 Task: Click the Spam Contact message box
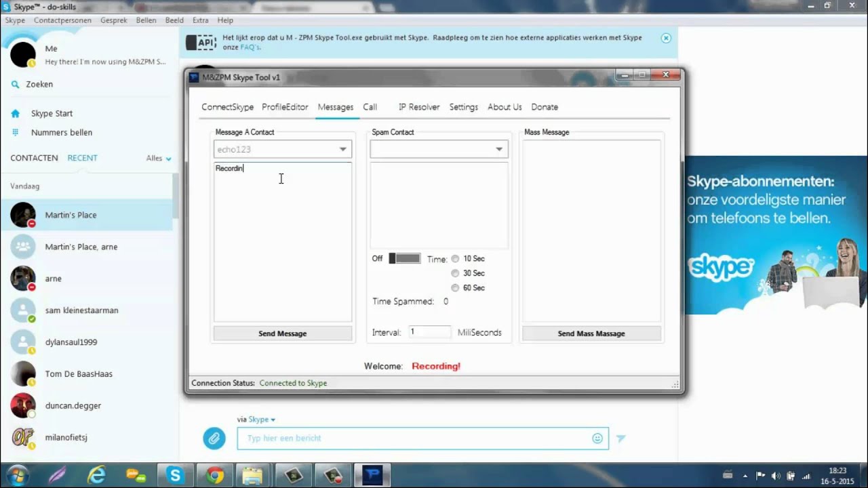(x=439, y=205)
